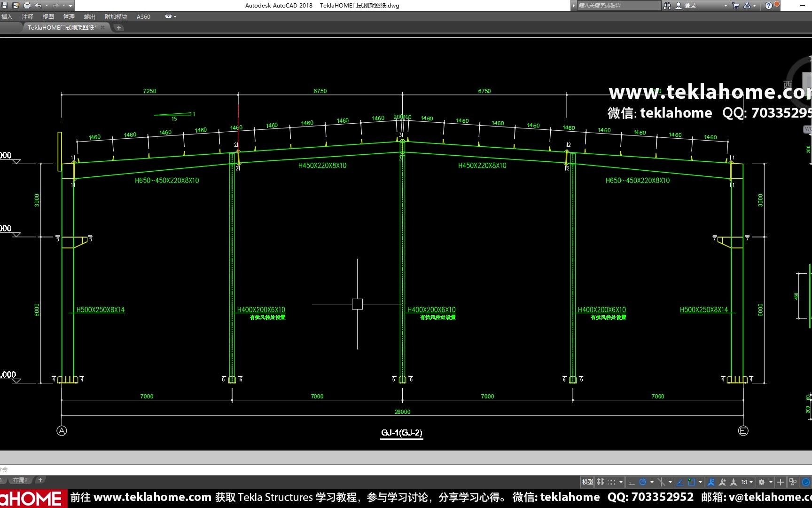Screen dimensions: 812x508
Task: Click the Autodesk A360 connect triangle icon
Action: [747, 6]
